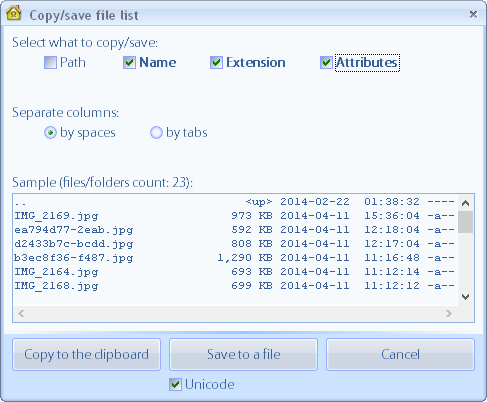Select the IMG_2168.jpg sample row
Screen dimensions: 487x402
point(235,286)
